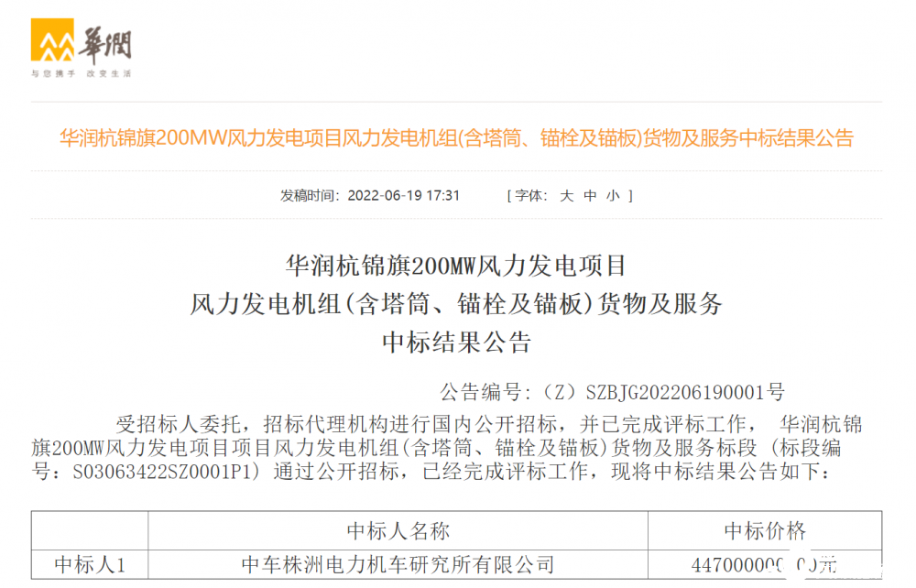Select the large font size 大
Image resolution: width=916 pixels, height=588 pixels.
[566, 196]
